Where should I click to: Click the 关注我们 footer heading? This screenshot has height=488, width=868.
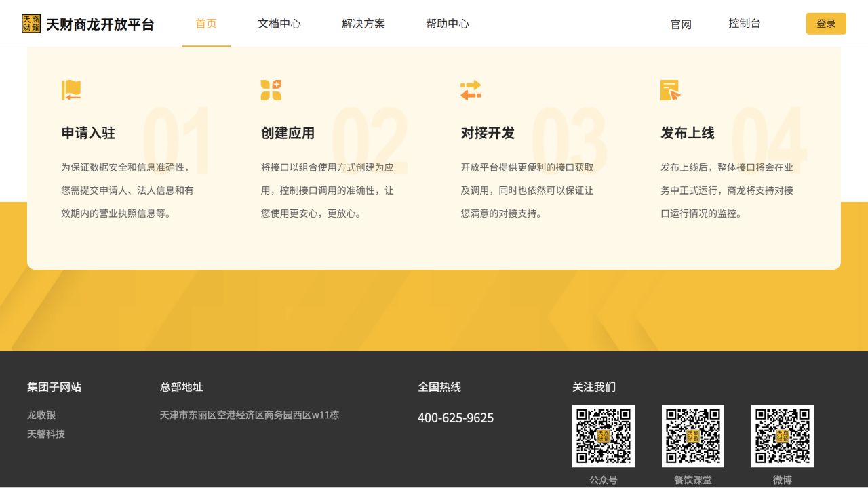(594, 387)
